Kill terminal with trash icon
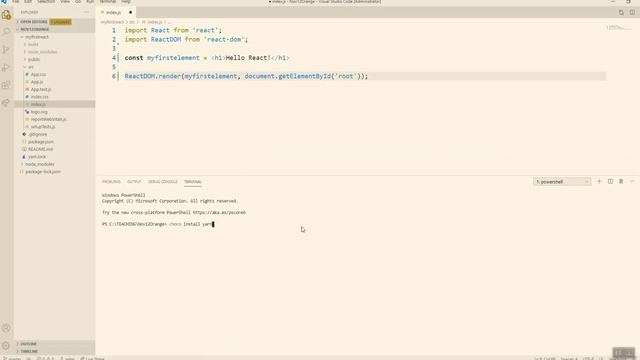Image resolution: width=640 pixels, height=360 pixels. [x=621, y=181]
